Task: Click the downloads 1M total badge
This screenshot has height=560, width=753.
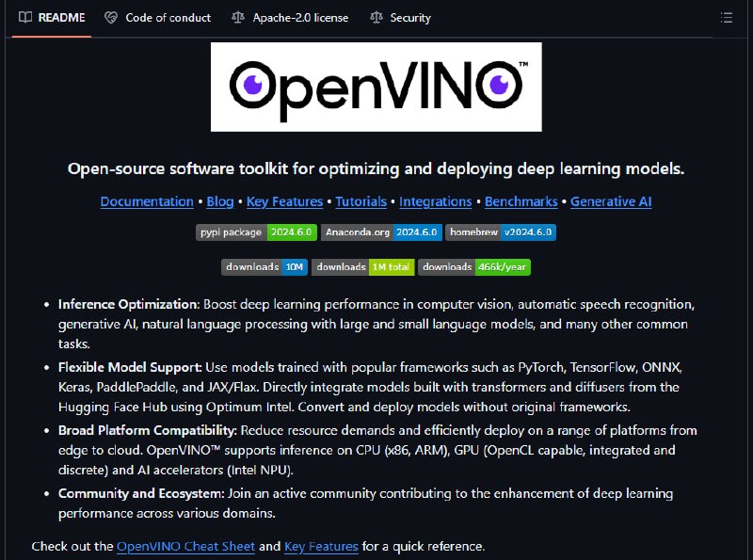Action: point(363,267)
